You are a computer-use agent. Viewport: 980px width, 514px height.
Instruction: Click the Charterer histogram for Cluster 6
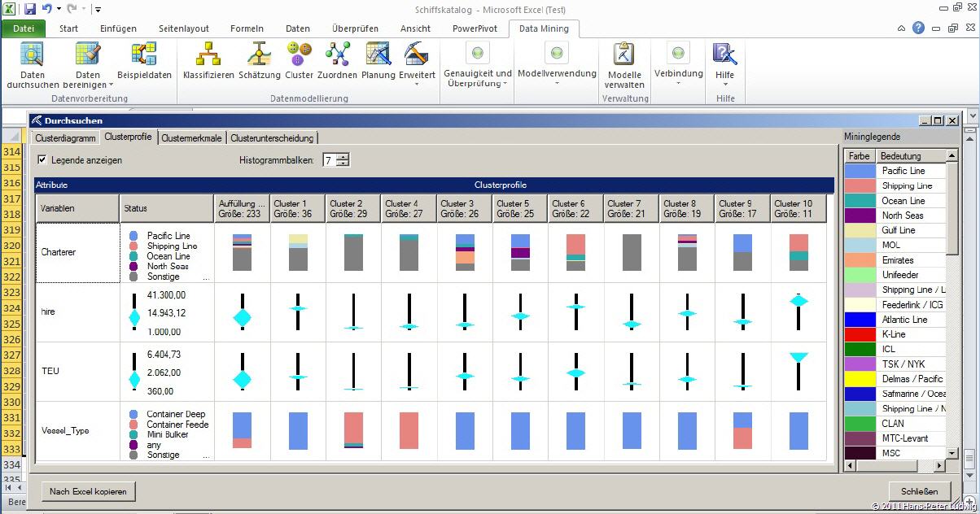tap(575, 252)
